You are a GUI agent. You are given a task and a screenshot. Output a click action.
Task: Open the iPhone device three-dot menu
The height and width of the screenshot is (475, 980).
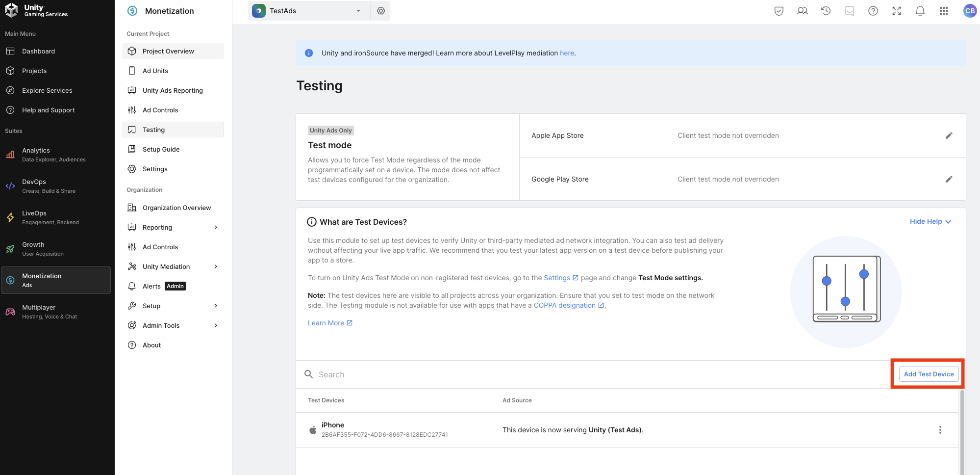940,430
